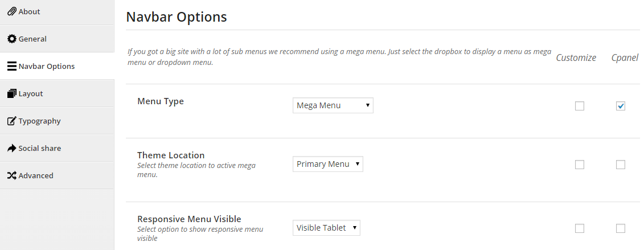The image size is (644, 250).
Task: Click the stacked pages Layout icon
Action: 12,93
